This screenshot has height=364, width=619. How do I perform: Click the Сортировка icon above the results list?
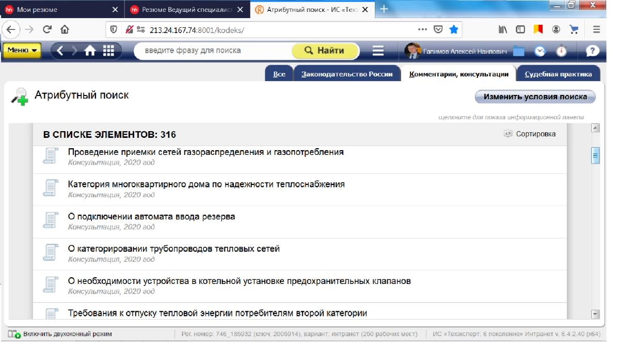509,134
